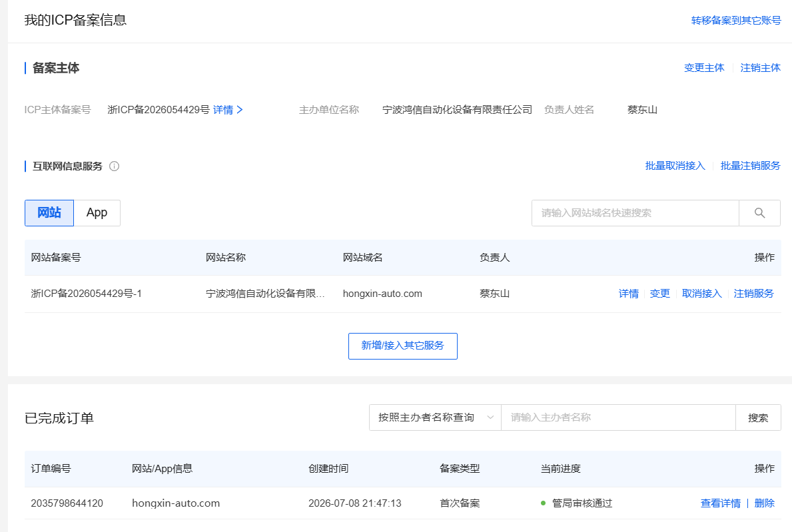This screenshot has height=532, width=792.
Task: Click the 订单编号 column header
Action: click(x=51, y=468)
